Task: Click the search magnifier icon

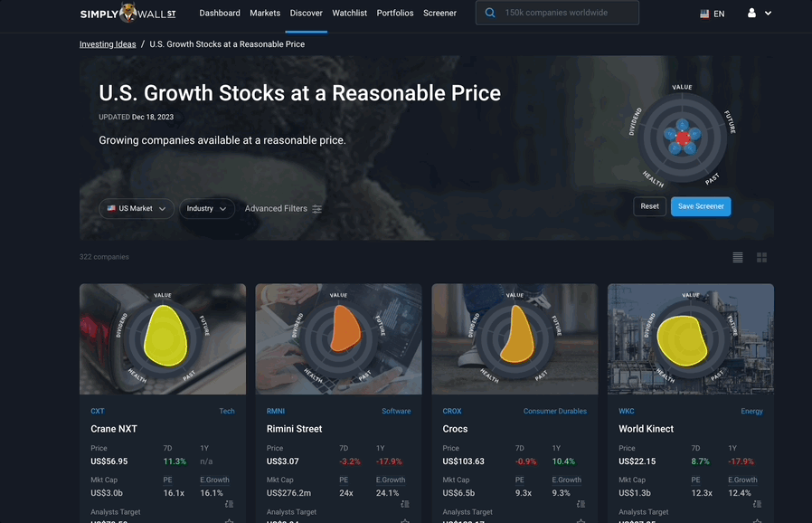Action: click(490, 13)
